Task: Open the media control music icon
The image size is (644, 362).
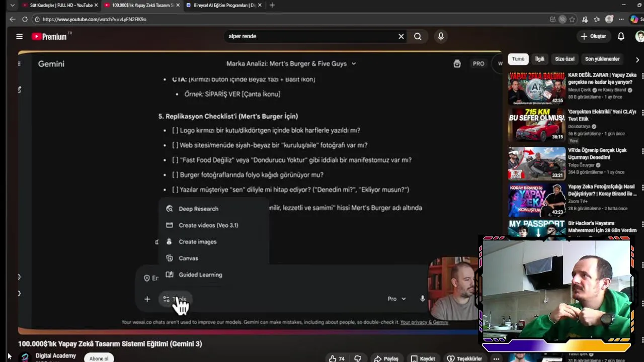Action: tap(585, 19)
